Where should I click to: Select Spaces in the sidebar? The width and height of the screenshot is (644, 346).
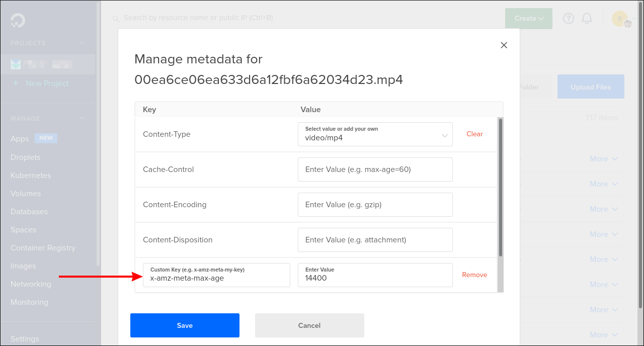tap(23, 229)
